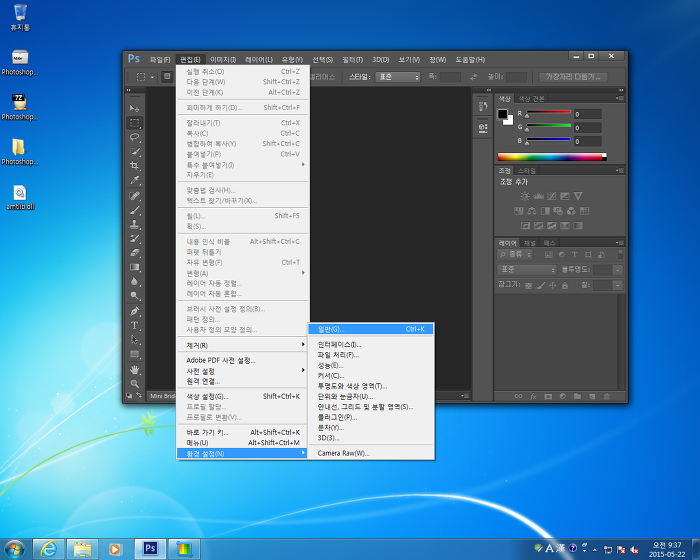Add a Gradient Map adjustment
This screenshot has width=700, height=560.
(578, 226)
